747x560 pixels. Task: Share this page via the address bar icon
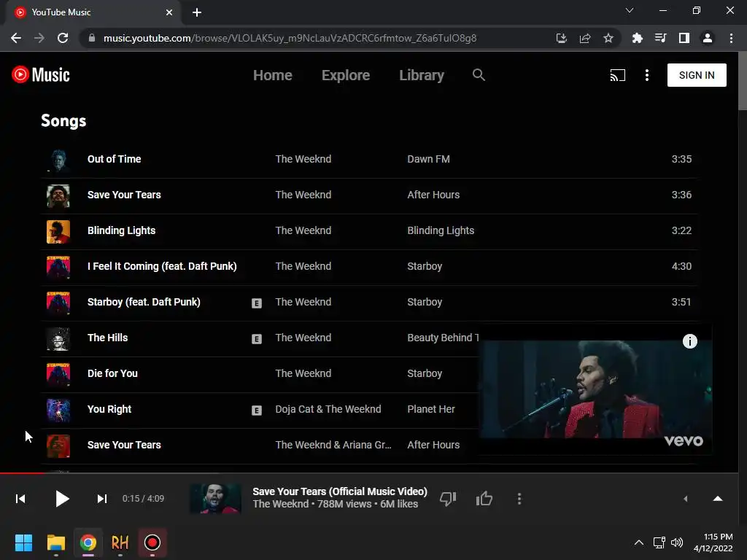coord(585,38)
